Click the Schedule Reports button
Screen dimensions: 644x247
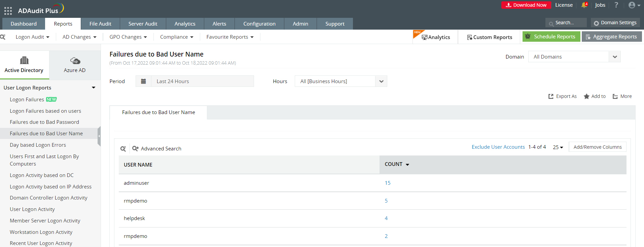click(551, 37)
